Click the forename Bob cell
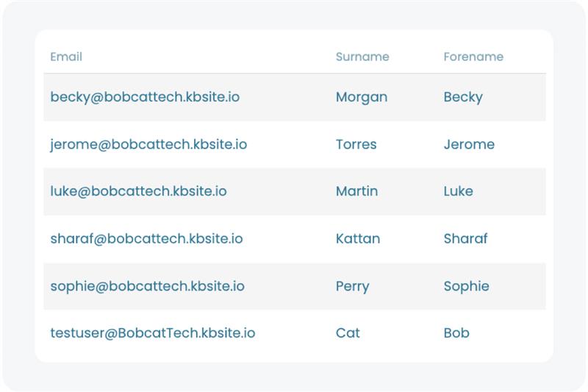 [456, 333]
